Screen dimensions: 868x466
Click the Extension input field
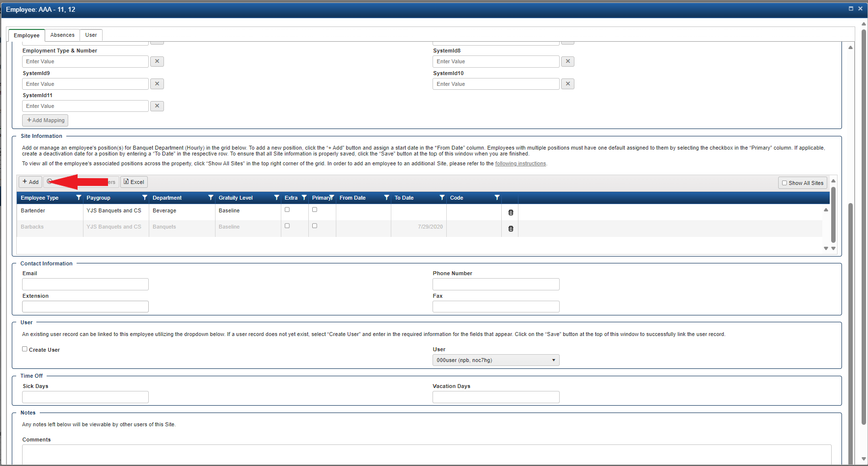(85, 307)
